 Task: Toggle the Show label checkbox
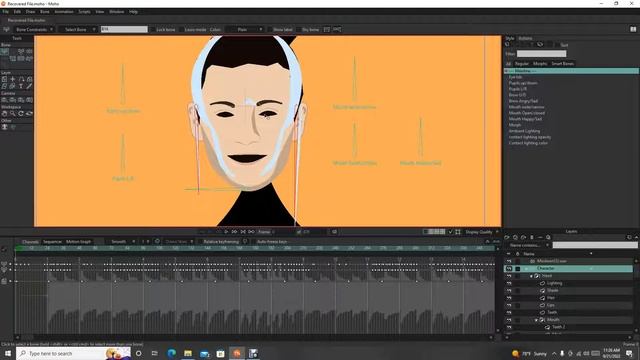tap(270, 30)
